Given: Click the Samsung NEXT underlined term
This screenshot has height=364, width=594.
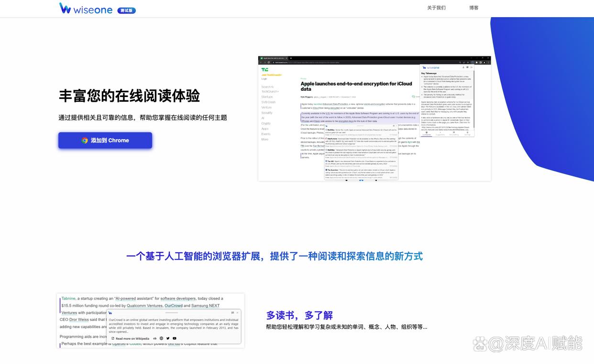Looking at the screenshot, I should click(x=205, y=306).
